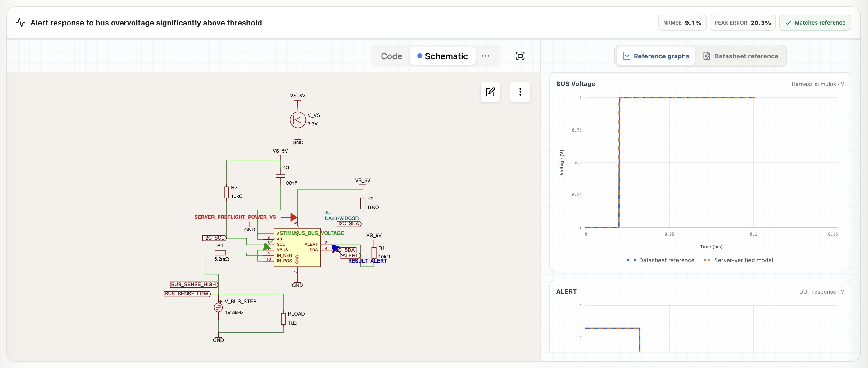Select the INA237 DUT chip block
This screenshot has width=868, height=368.
coord(297,248)
